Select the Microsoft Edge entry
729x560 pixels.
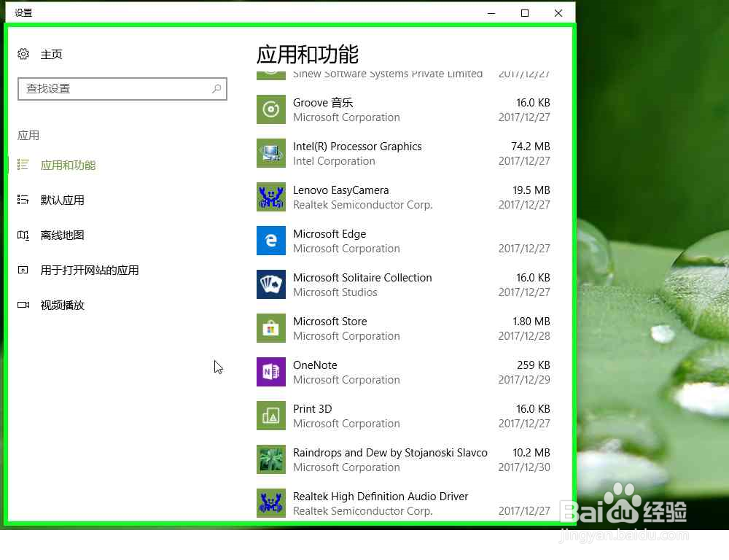[404, 241]
